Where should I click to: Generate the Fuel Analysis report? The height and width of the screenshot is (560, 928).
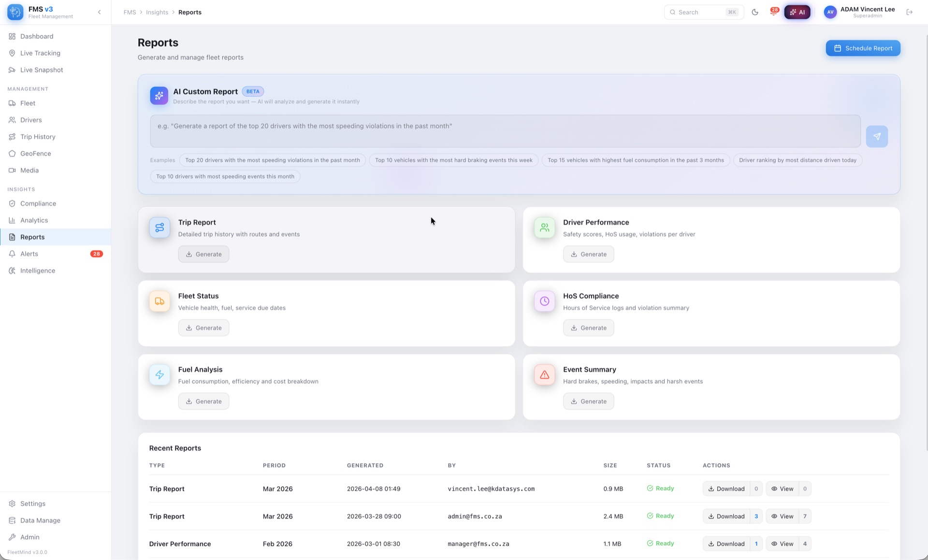(x=203, y=401)
